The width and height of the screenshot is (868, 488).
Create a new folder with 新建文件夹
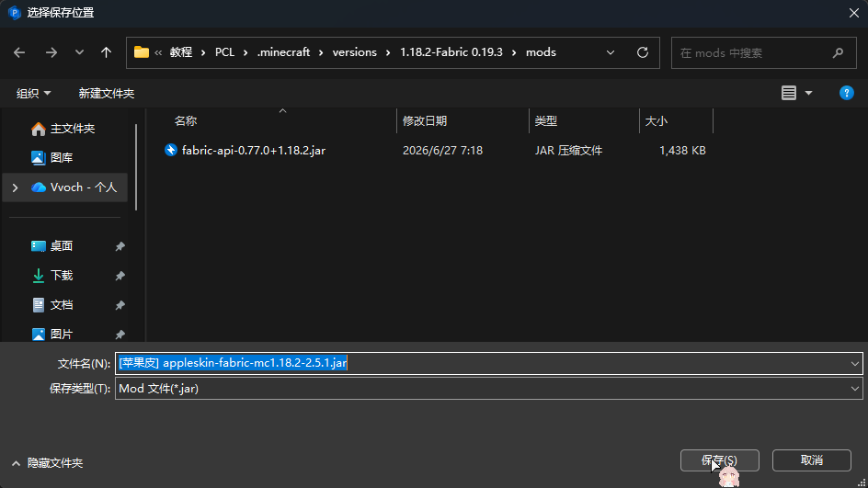(x=107, y=93)
